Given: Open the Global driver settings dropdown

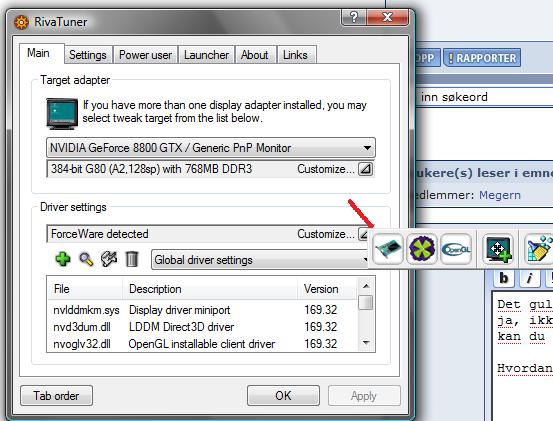Looking at the screenshot, I should tap(259, 260).
